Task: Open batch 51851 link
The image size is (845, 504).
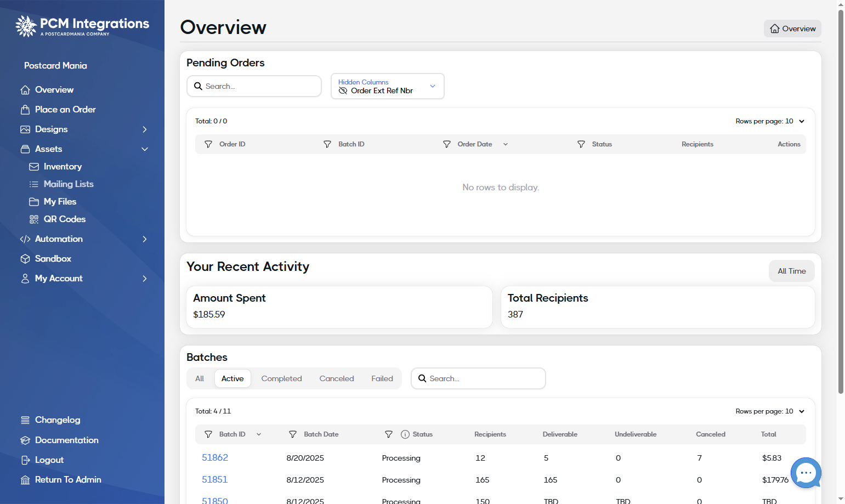Action: [215, 479]
